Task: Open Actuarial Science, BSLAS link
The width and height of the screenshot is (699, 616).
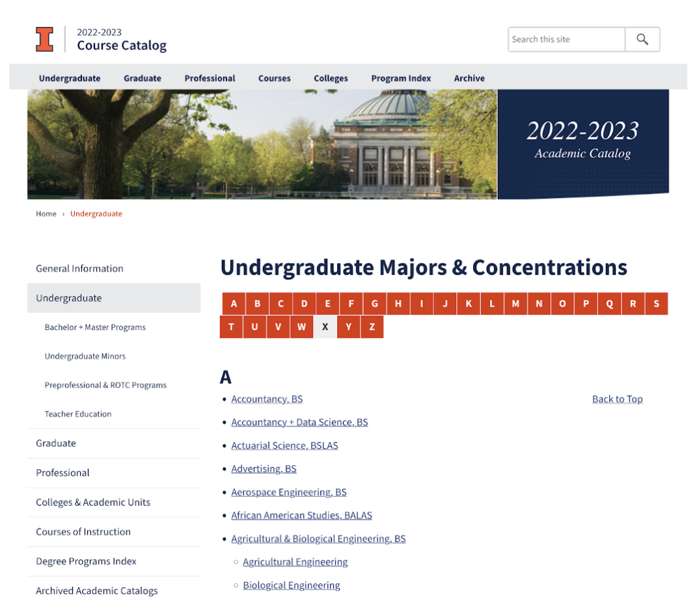Action: point(285,445)
